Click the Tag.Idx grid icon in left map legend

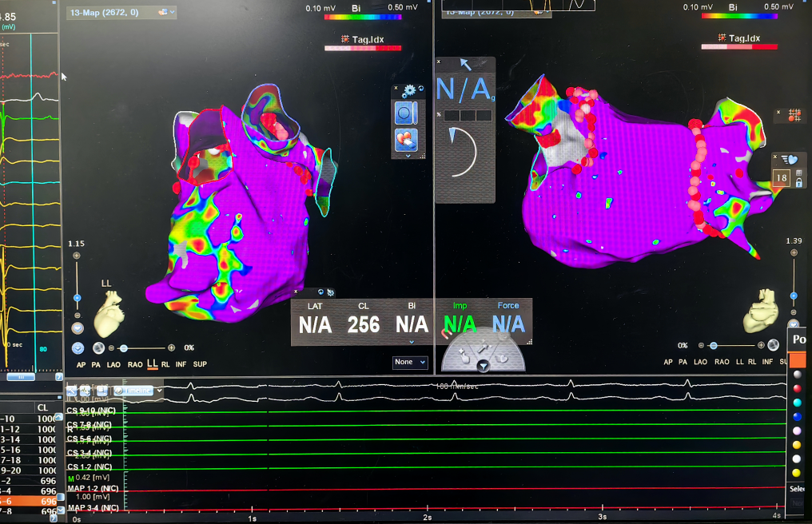click(345, 39)
